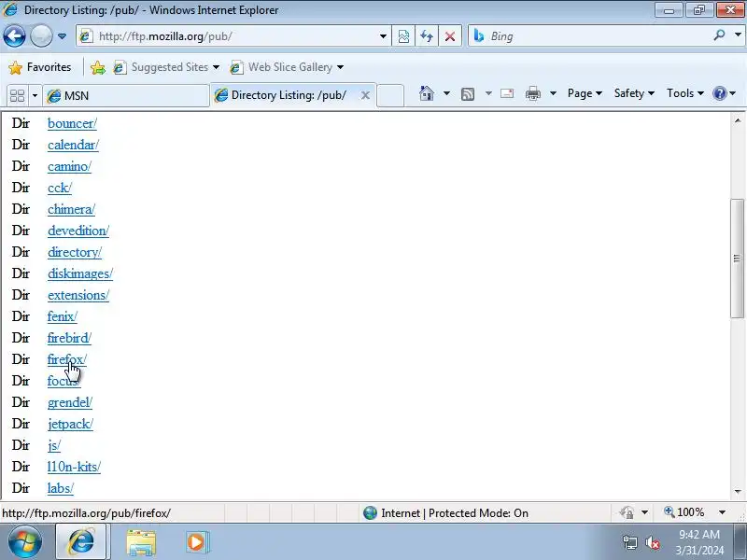
Task: Click the Read Mail icon
Action: 507,93
